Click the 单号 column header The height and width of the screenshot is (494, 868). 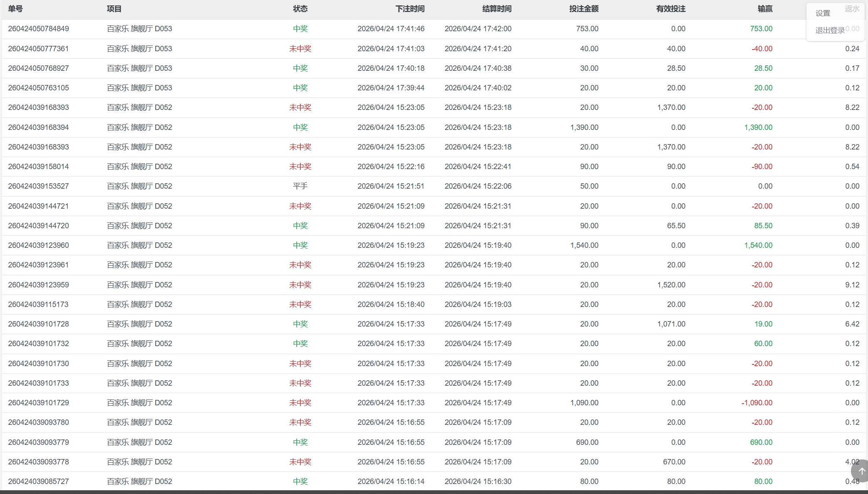tap(15, 9)
